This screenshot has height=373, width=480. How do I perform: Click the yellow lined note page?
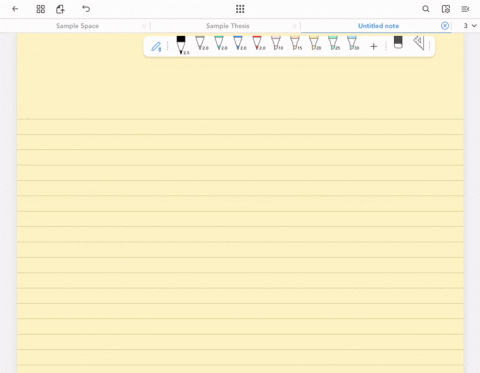(x=240, y=213)
